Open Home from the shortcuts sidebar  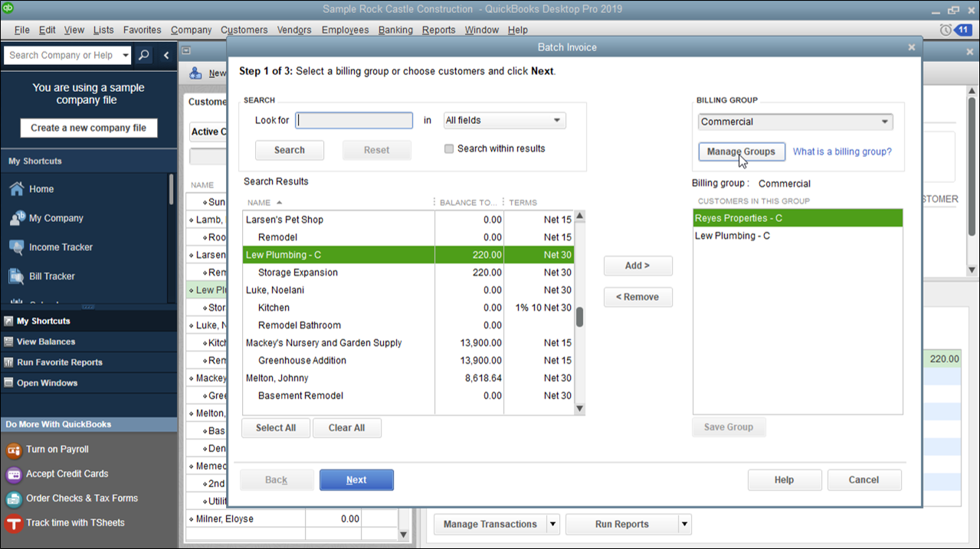42,188
